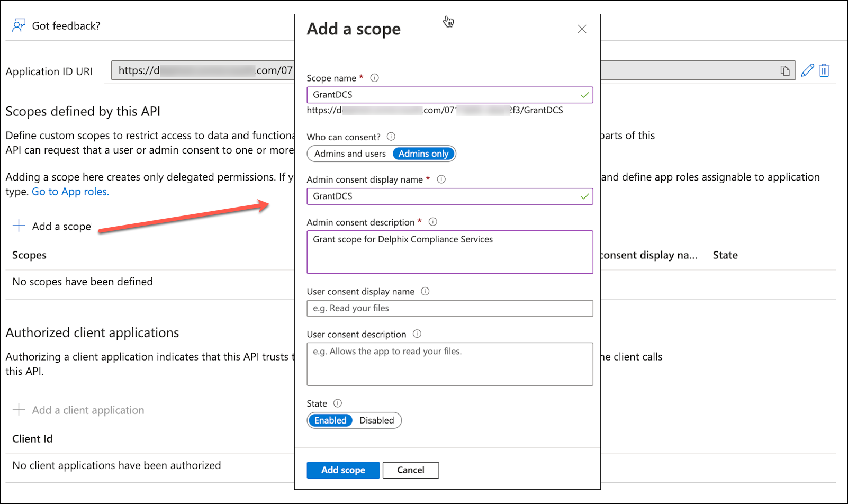Viewport: 848px width, 504px height.
Task: Click info icon next to State label
Action: [338, 403]
